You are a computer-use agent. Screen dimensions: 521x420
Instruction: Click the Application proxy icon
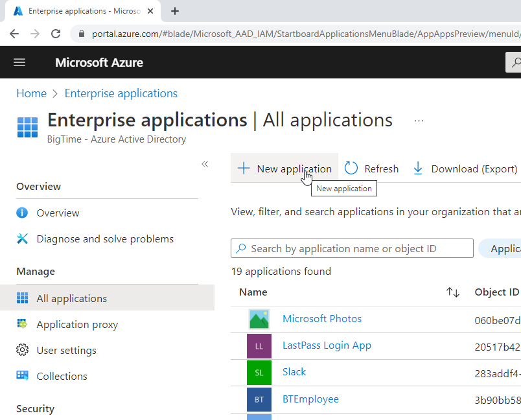pos(22,323)
